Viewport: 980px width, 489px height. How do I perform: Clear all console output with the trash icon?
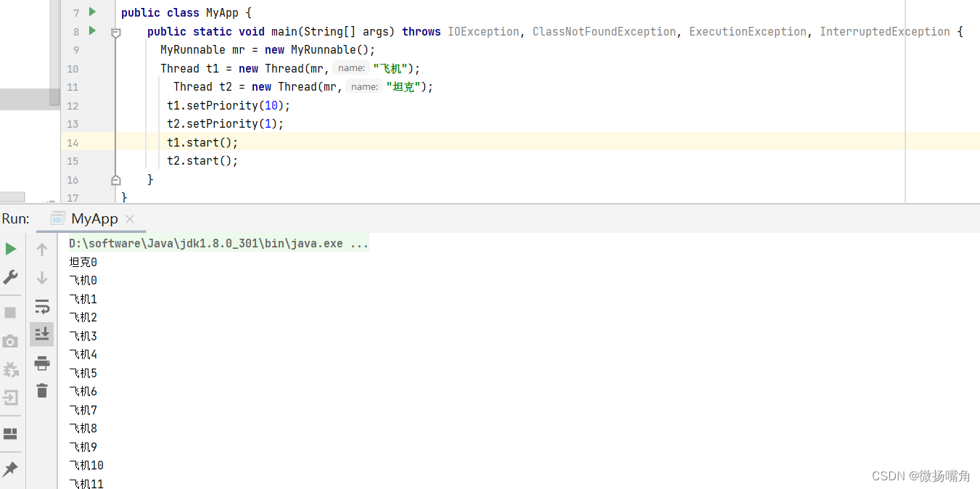[42, 390]
